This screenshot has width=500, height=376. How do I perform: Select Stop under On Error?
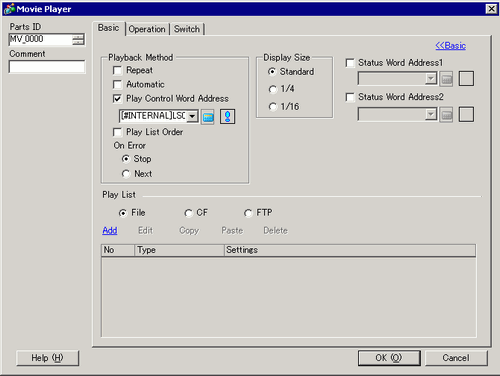pos(126,159)
